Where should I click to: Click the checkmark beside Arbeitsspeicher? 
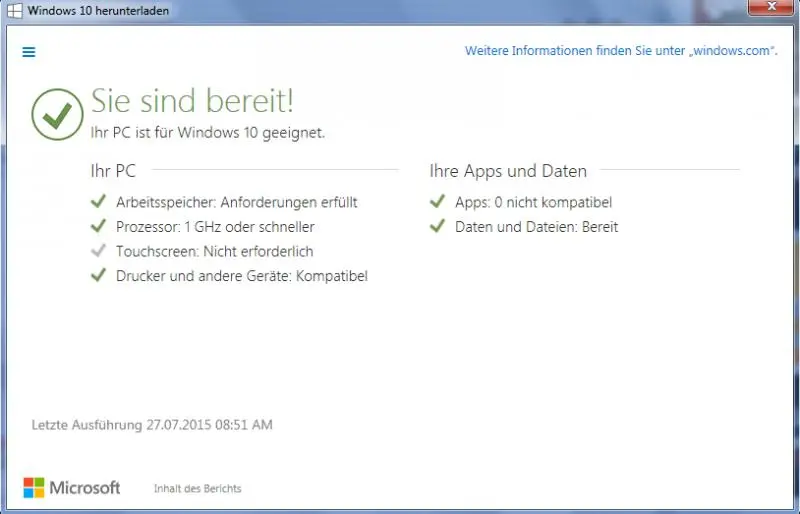(98, 202)
